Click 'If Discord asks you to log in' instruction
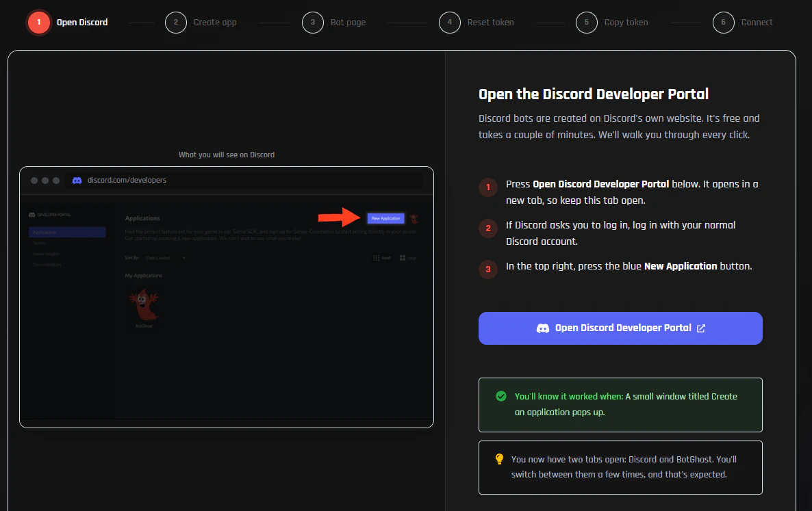 [620, 233]
